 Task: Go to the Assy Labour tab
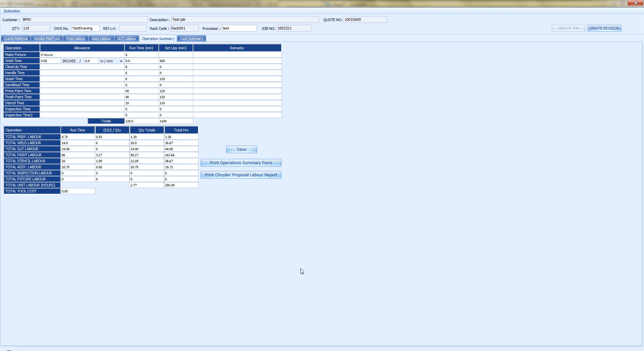click(101, 39)
